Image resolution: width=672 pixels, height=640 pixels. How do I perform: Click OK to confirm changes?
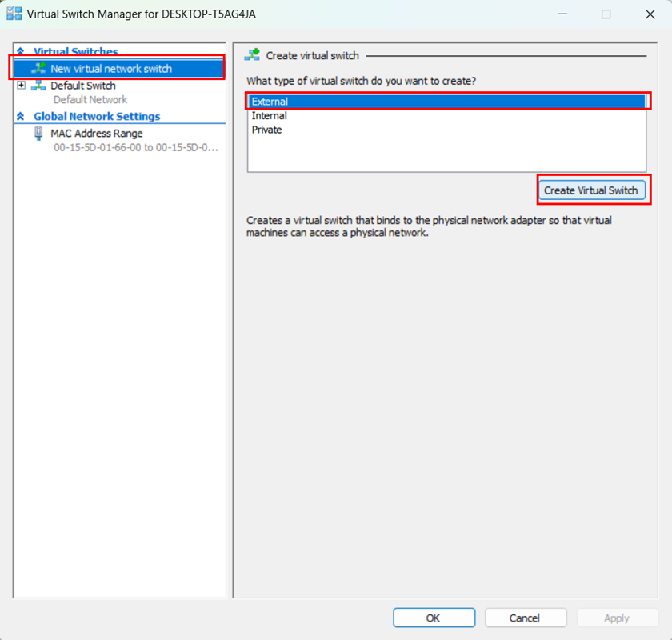434,618
